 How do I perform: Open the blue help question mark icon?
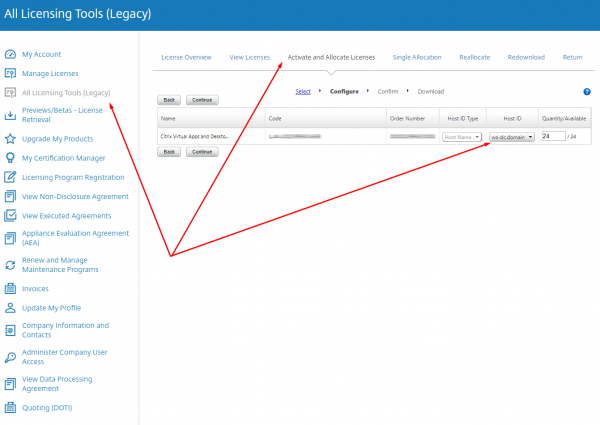[x=586, y=91]
